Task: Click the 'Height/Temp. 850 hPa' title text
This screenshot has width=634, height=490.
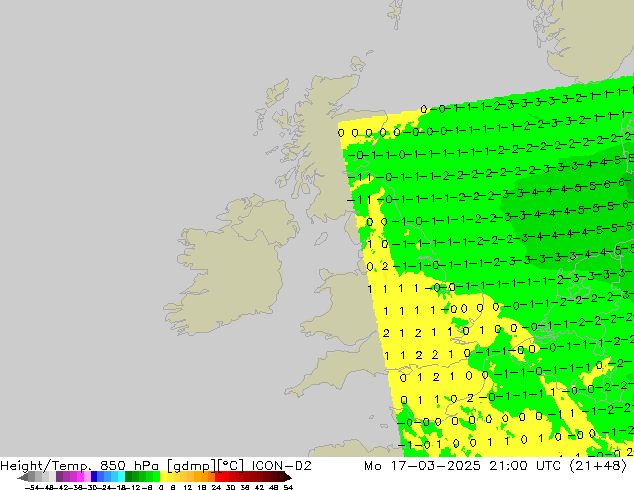Action: [x=80, y=466]
